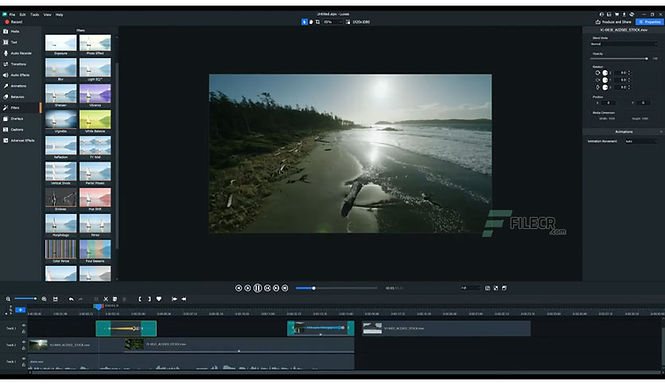This screenshot has height=385, width=665.
Task: Toggle Track 3 lock icon
Action: [23, 364]
